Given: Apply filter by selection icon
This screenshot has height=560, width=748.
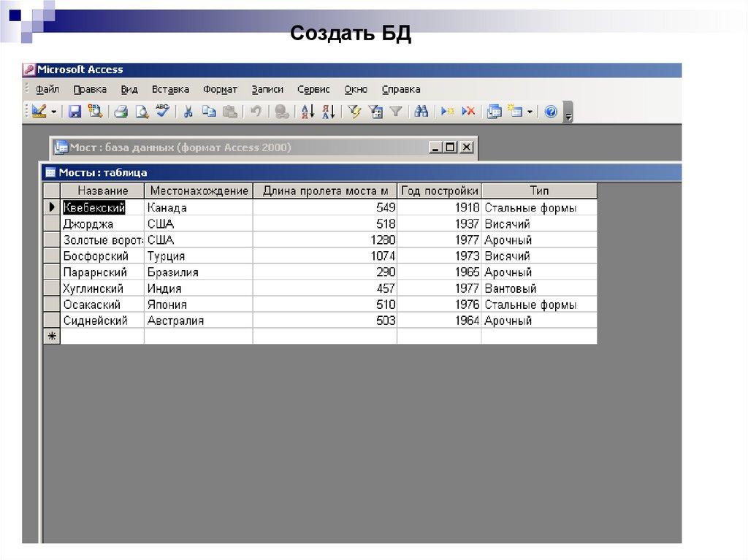Looking at the screenshot, I should (355, 112).
